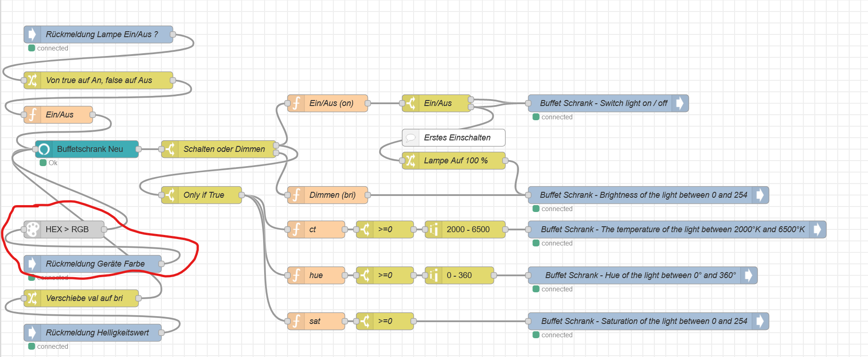The height and width of the screenshot is (357, 868).
Task: Click the output arrow icon on the Saturation node
Action: pos(760,321)
